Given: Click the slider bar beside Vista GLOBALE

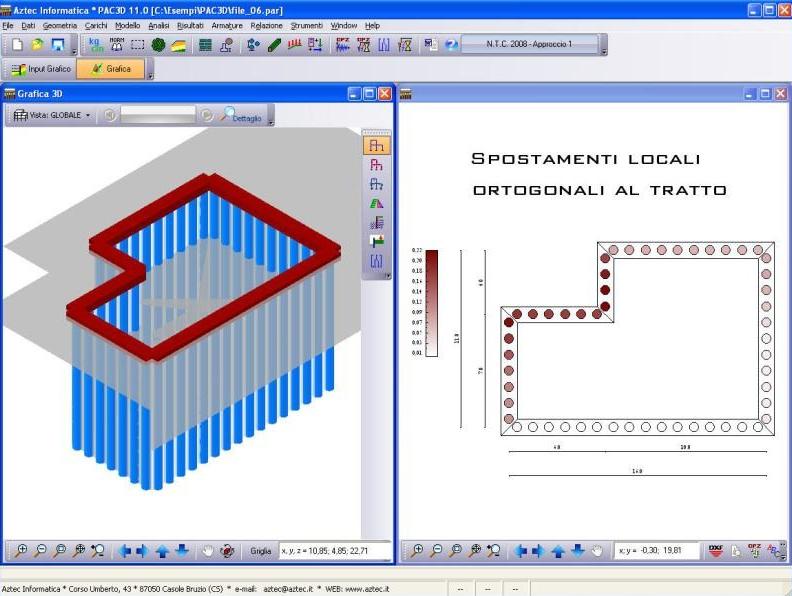Looking at the screenshot, I should pyautogui.click(x=157, y=115).
